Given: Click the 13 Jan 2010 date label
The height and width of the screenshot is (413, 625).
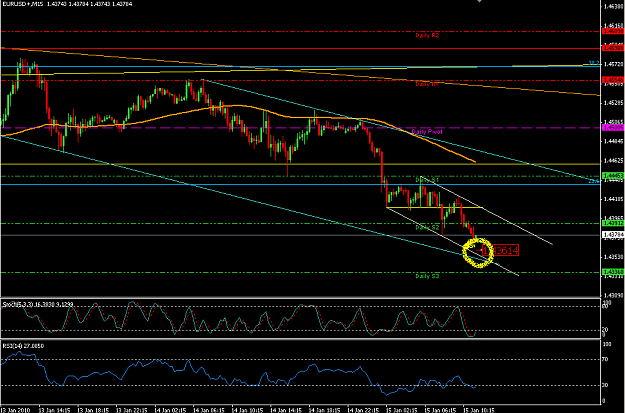Looking at the screenshot, I should tap(13, 409).
